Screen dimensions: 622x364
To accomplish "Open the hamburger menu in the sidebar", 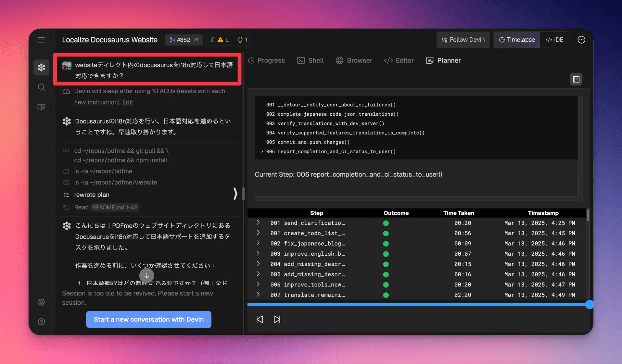I will (41, 40).
